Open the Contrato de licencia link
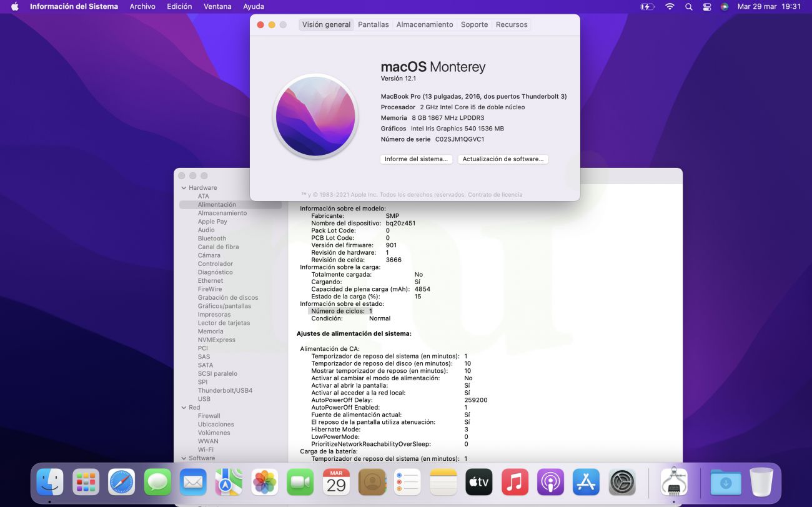This screenshot has width=812, height=507. 495,195
